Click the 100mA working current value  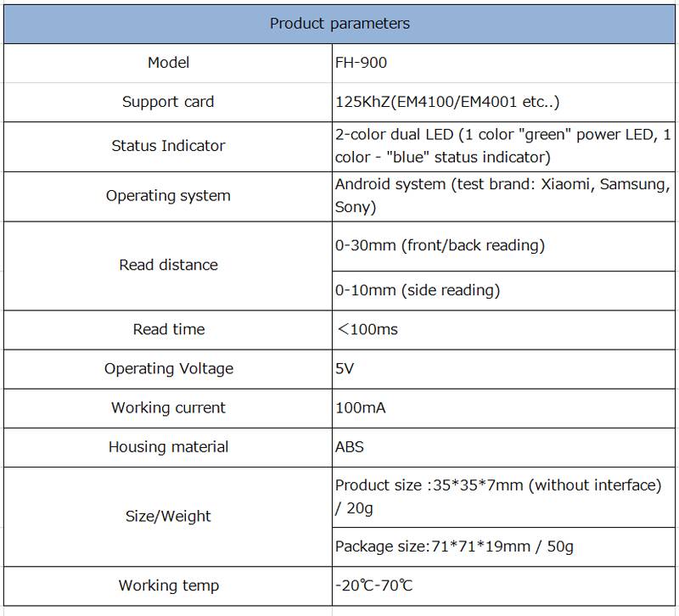click(361, 408)
